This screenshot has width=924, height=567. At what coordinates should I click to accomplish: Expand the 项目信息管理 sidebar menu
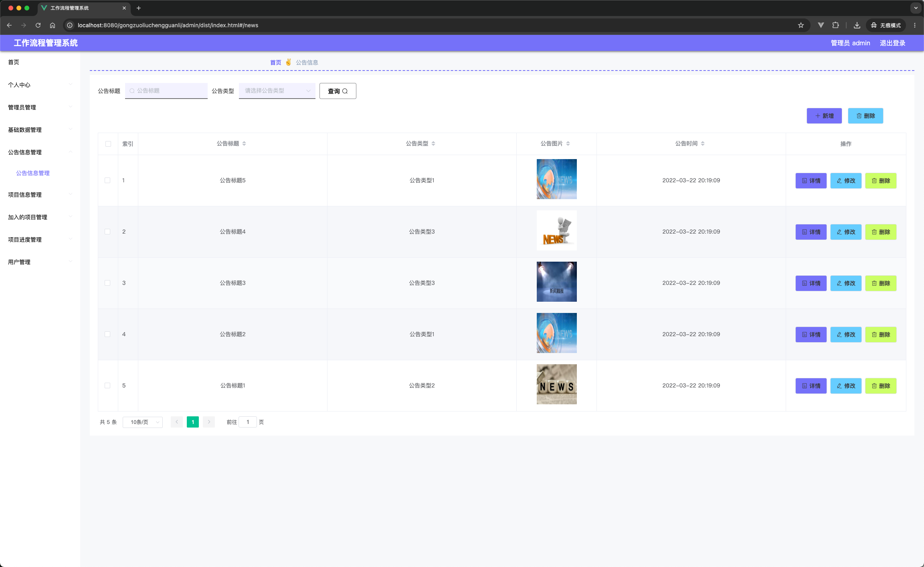coord(40,194)
